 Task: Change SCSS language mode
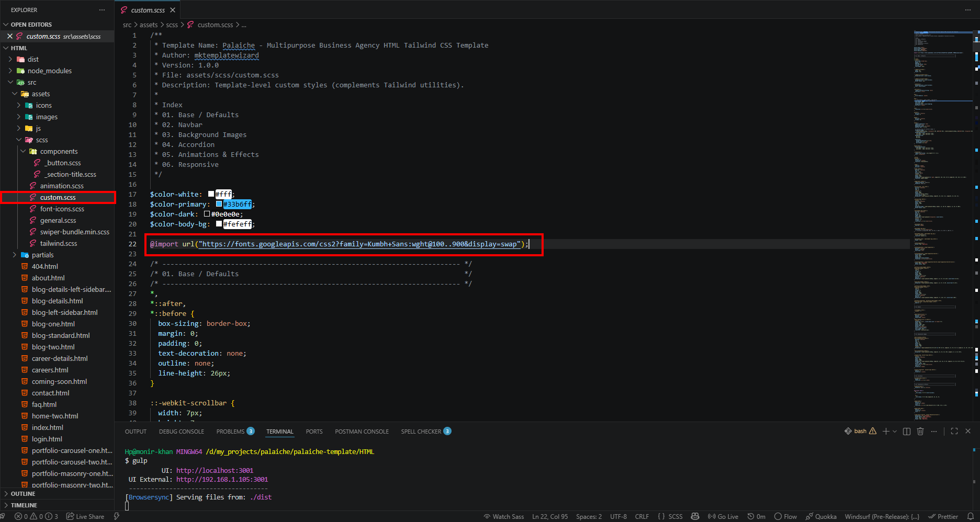click(x=675, y=516)
